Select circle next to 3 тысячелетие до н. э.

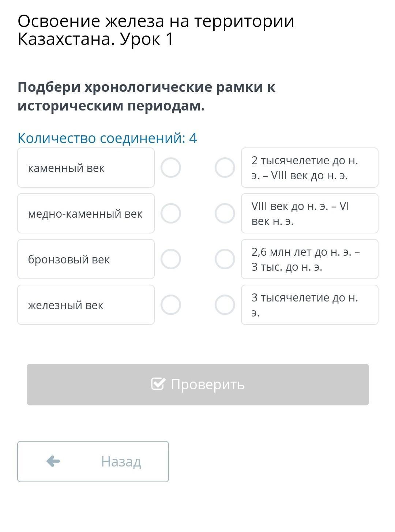(225, 305)
